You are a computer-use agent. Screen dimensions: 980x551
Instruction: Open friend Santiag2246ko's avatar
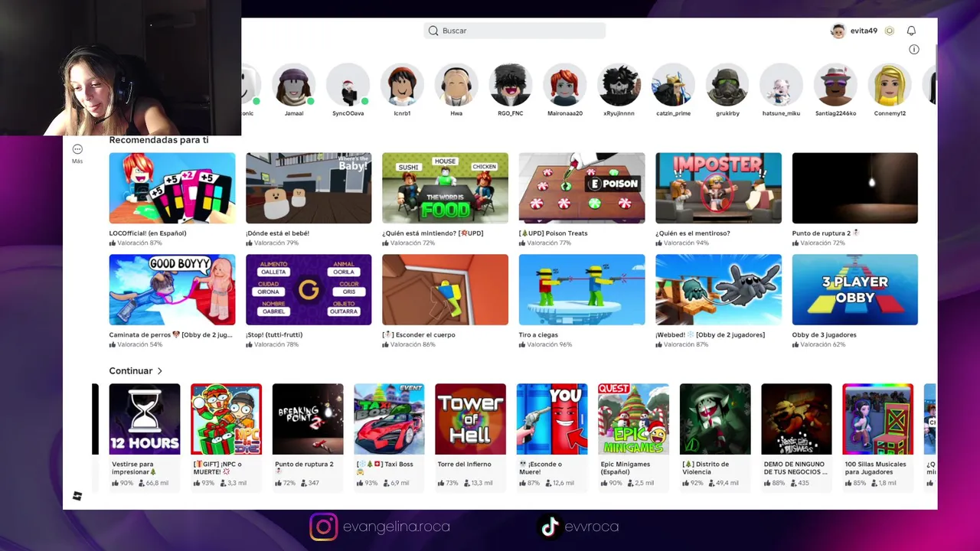835,85
